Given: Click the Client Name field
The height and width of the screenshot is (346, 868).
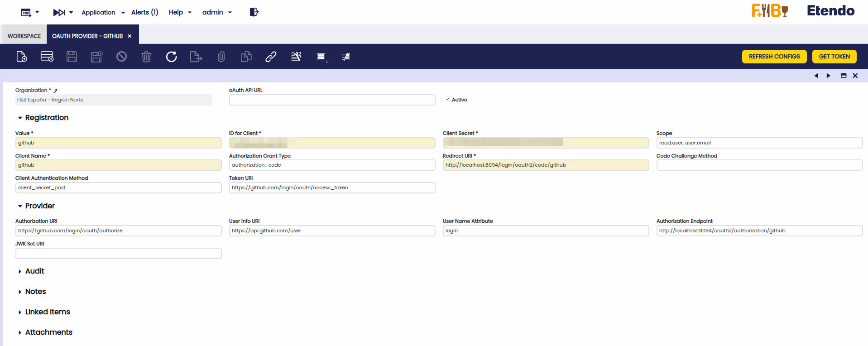Looking at the screenshot, I should coord(119,165).
